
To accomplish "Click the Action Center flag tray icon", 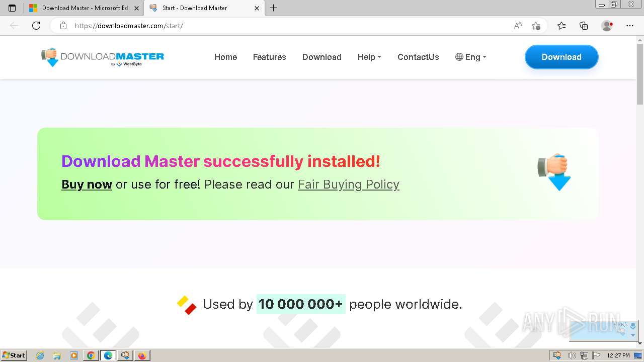I will click(596, 355).
